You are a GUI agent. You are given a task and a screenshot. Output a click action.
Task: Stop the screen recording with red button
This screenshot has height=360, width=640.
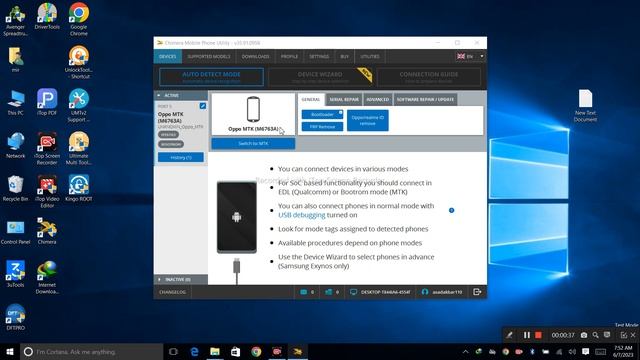pos(538,335)
